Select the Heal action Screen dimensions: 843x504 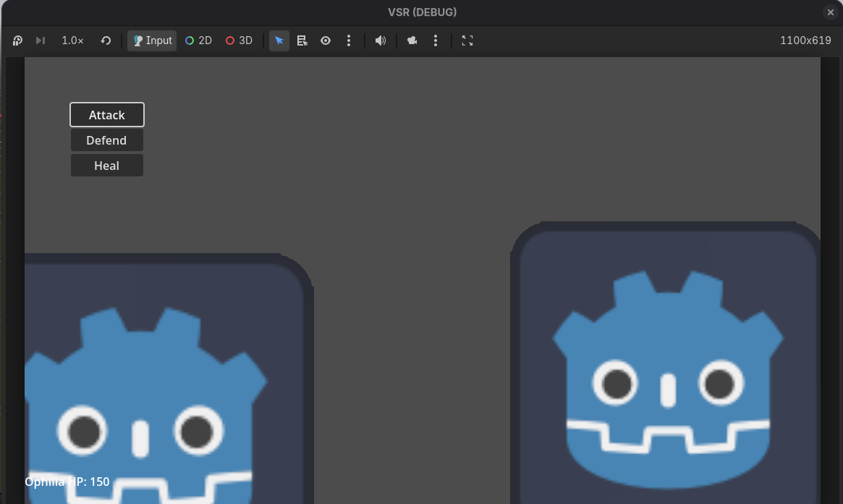pyautogui.click(x=107, y=166)
